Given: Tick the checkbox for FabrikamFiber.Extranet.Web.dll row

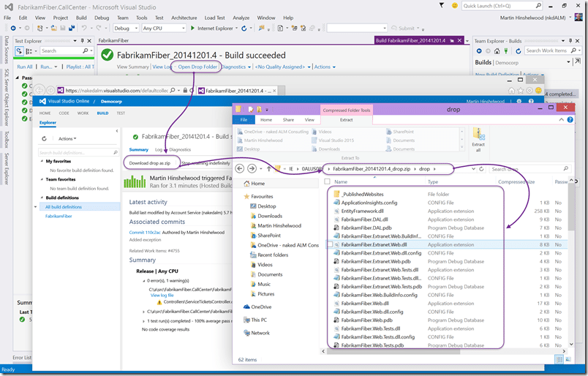Looking at the screenshot, I should [x=330, y=244].
